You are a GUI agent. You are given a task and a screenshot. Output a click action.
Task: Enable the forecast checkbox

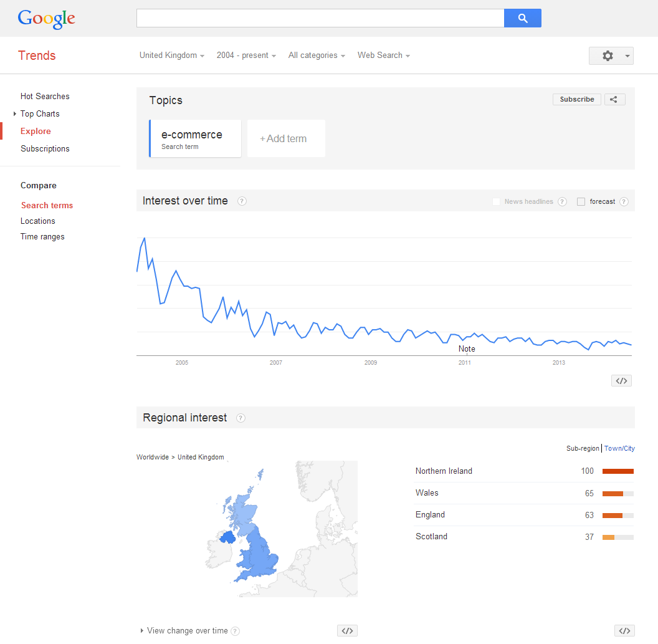tap(581, 201)
